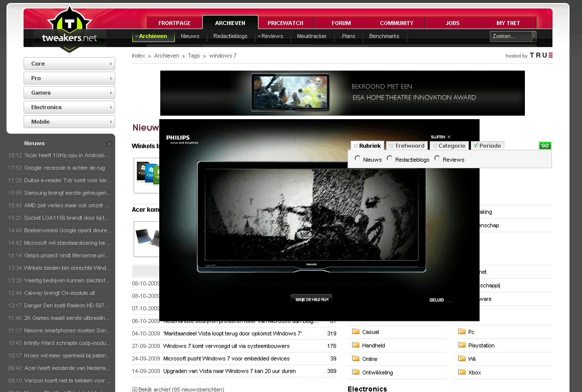Open Redactieblogs in the sub navigation
This screenshot has height=392, width=582.
point(230,37)
